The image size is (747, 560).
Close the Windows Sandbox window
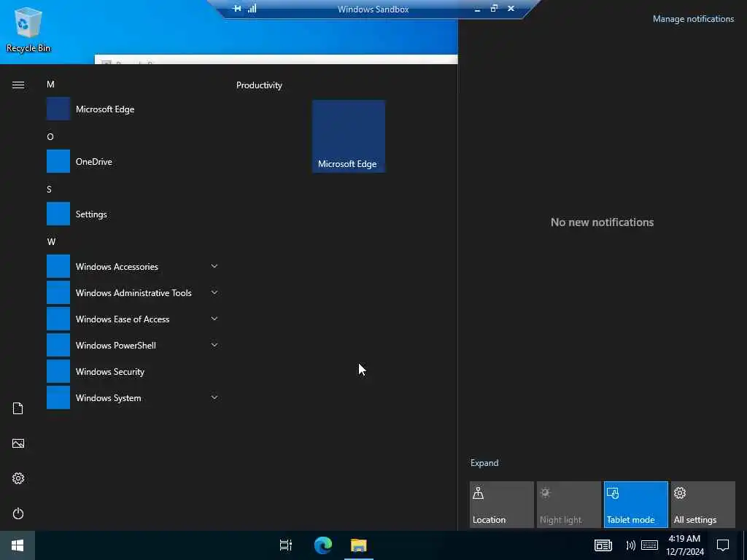[511, 9]
